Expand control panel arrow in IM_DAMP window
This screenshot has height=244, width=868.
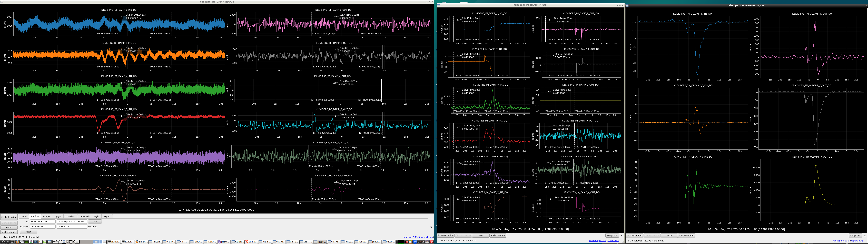622,236
